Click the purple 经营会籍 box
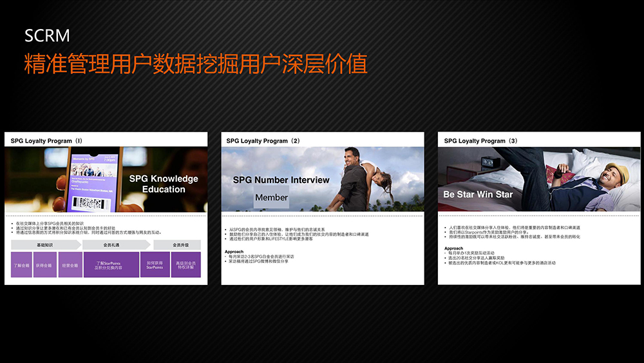The image size is (644, 363). click(70, 265)
